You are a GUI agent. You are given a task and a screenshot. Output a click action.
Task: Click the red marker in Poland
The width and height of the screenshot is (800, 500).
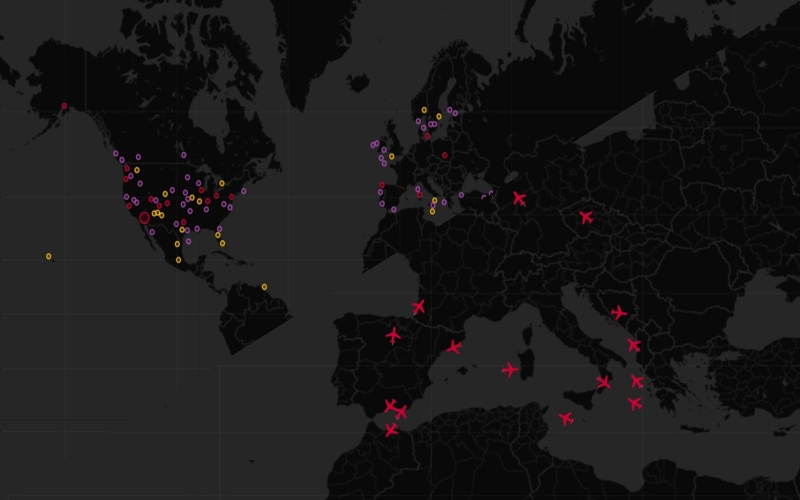444,155
